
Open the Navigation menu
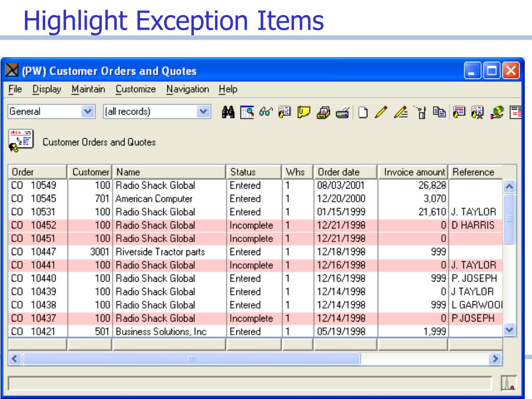tap(187, 89)
